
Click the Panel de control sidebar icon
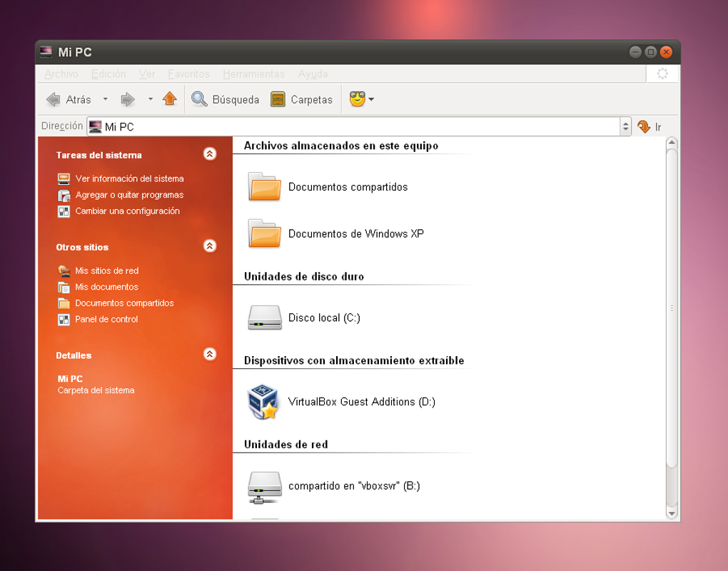[64, 319]
